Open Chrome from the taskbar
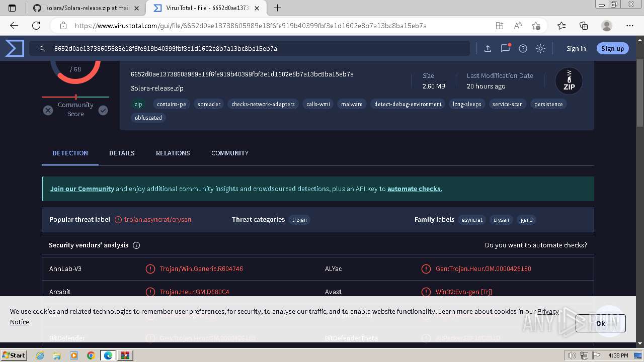This screenshot has height=362, width=644. [x=91, y=355]
